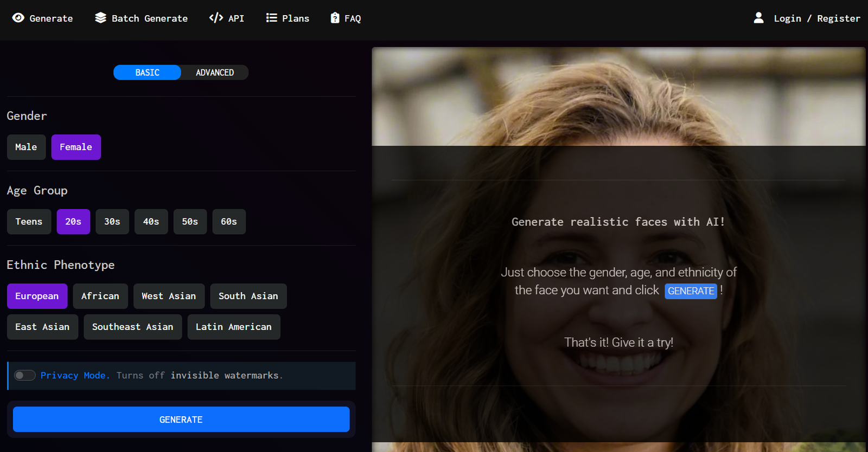Image resolution: width=868 pixels, height=452 pixels.
Task: Open Login / Register
Action: (807, 18)
